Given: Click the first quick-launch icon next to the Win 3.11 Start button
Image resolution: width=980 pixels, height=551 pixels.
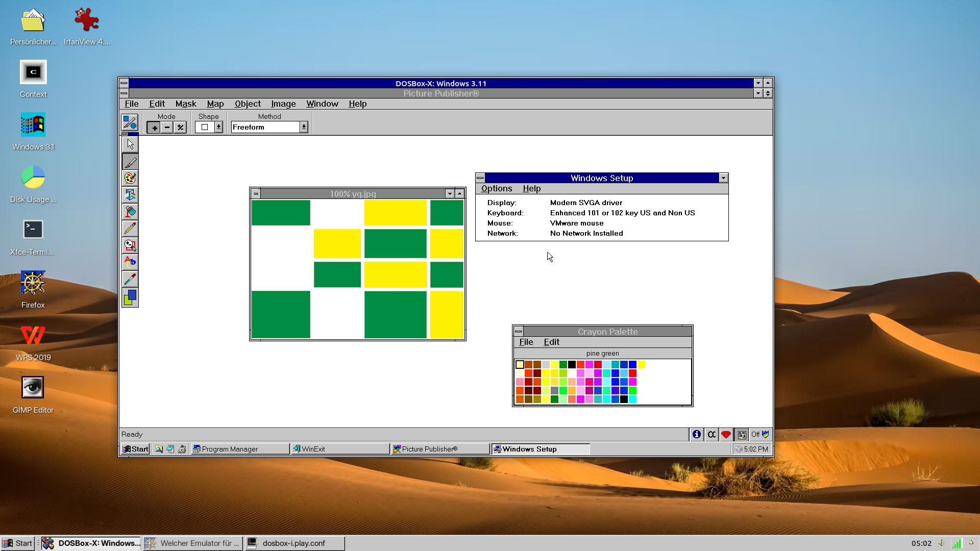Looking at the screenshot, I should (159, 449).
